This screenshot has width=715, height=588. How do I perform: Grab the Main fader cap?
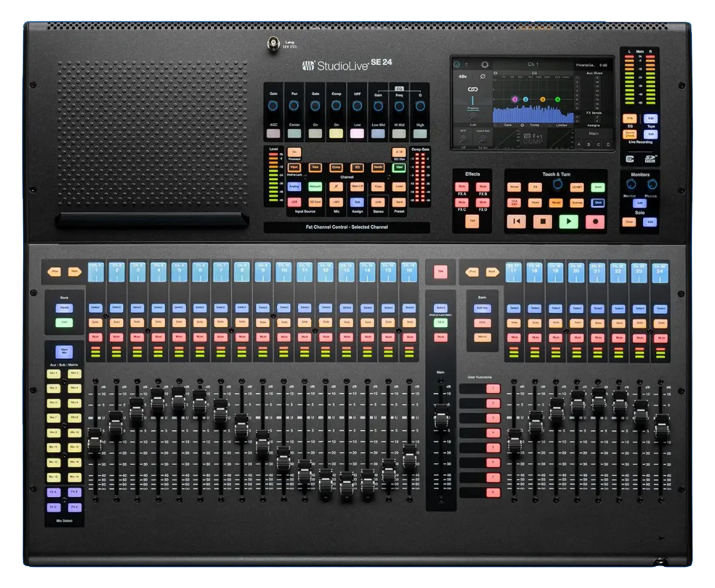(x=441, y=415)
